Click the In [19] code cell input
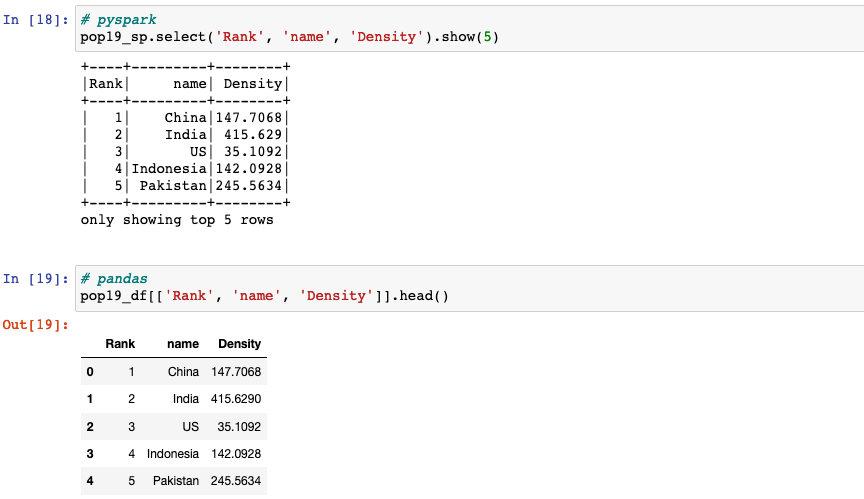This screenshot has height=499, width=864. [x=469, y=288]
